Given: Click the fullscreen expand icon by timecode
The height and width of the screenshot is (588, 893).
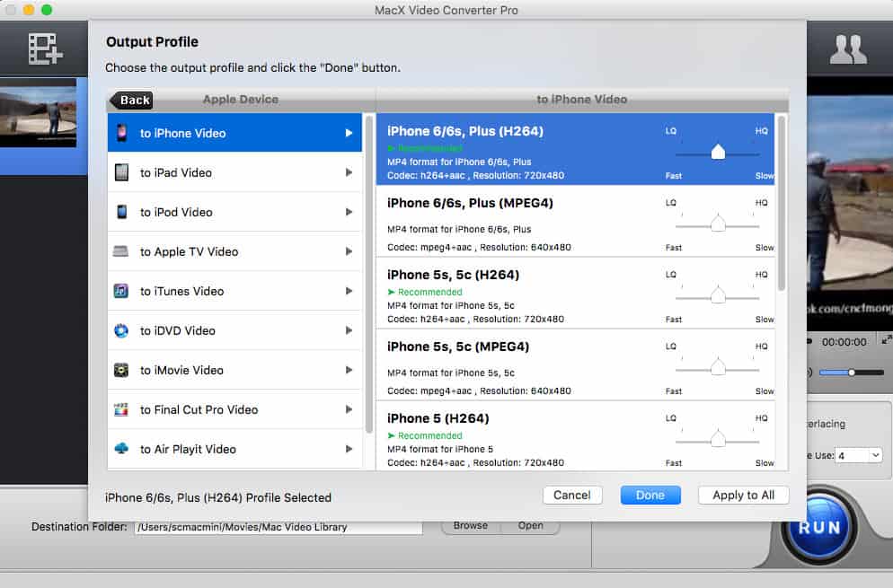Looking at the screenshot, I should [x=886, y=340].
